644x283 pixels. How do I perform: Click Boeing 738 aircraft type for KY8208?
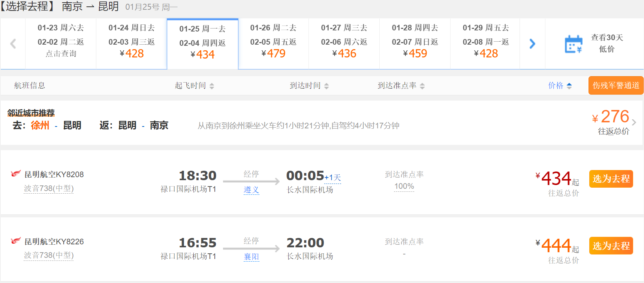point(49,188)
